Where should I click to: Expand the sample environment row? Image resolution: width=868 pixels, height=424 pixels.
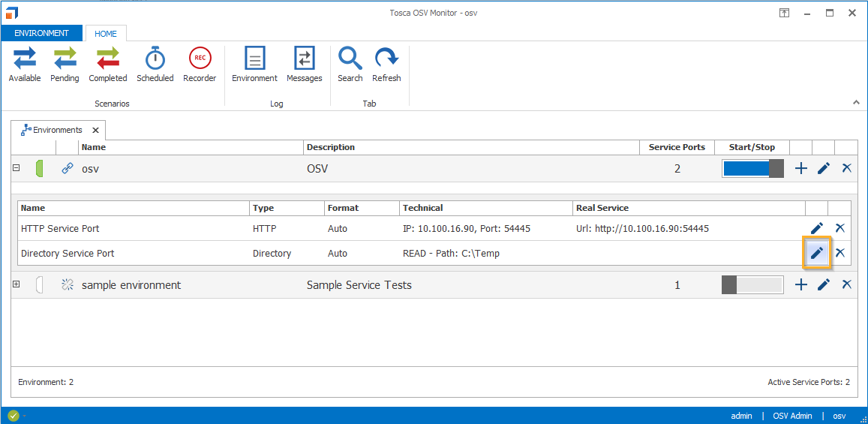click(17, 284)
